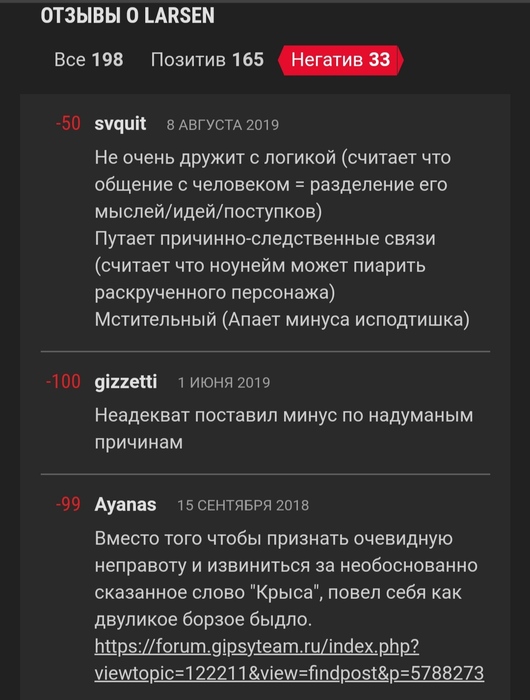Click the -99 rating next to Ayanas
Image resolution: width=530 pixels, height=700 pixels.
[68, 504]
